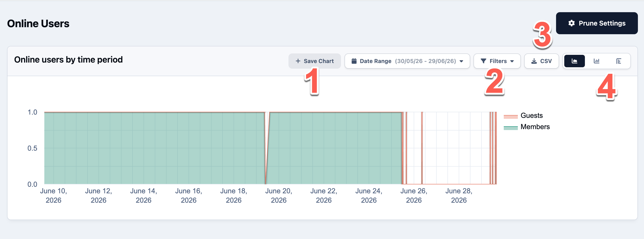Click the 0.5 y-axis value
The width and height of the screenshot is (644, 239).
32,148
